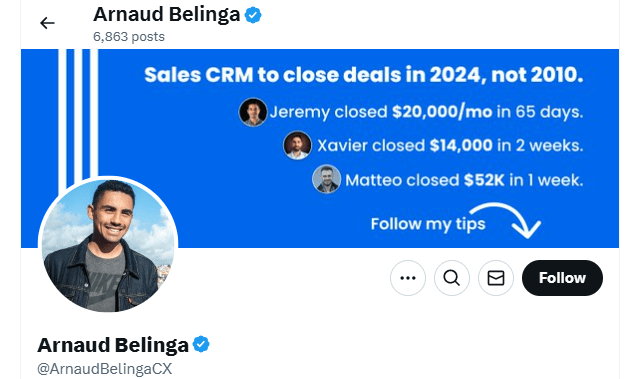Click the curved arrow in the banner

507,221
